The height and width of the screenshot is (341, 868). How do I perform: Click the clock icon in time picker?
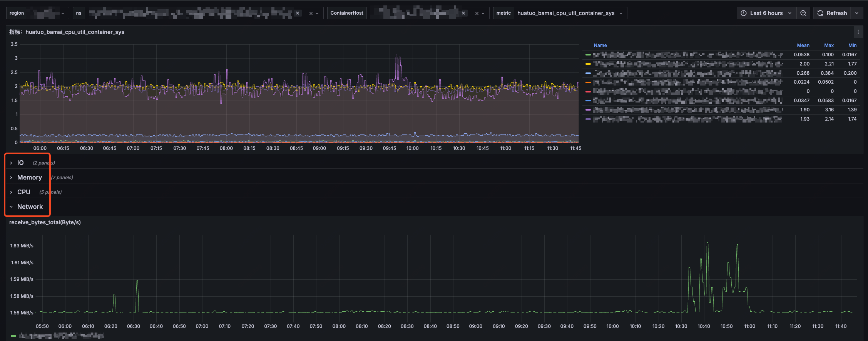[x=744, y=13]
